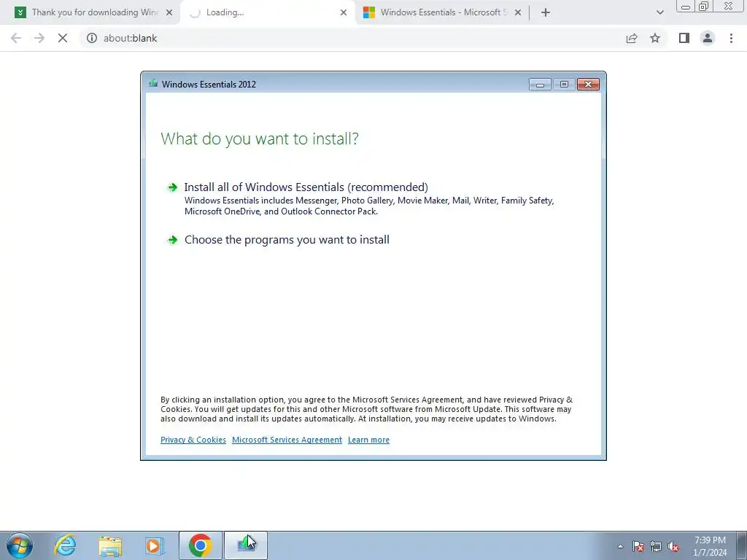Open Chrome profile menu
Viewport: 747px width, 560px height.
tap(708, 38)
